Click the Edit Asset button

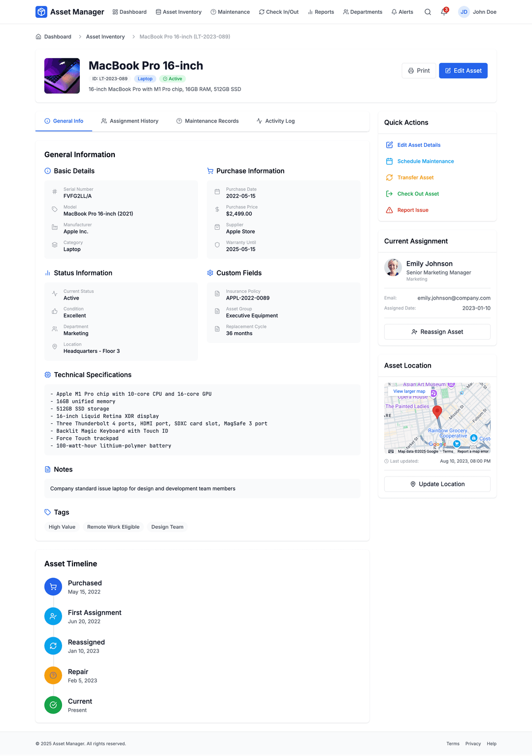463,70
